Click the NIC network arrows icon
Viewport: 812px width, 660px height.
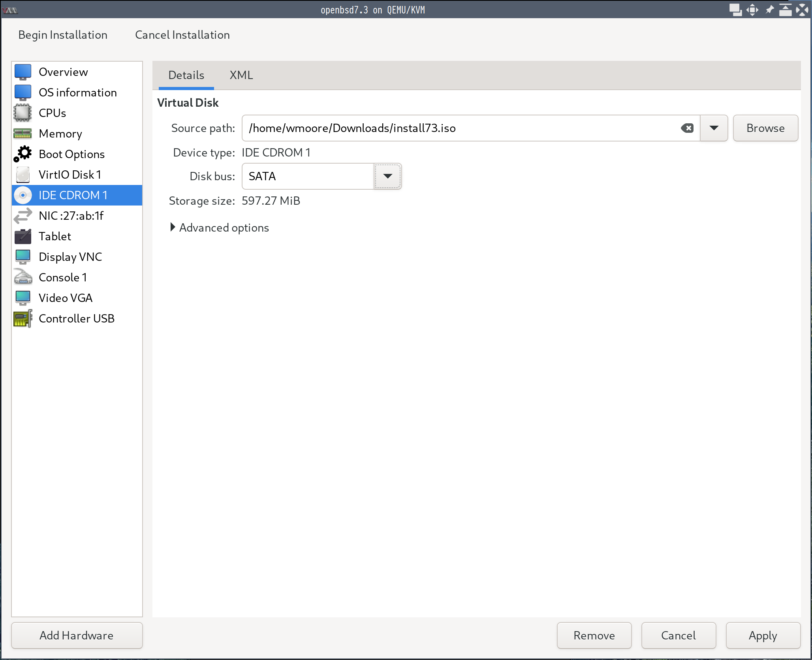[23, 216]
